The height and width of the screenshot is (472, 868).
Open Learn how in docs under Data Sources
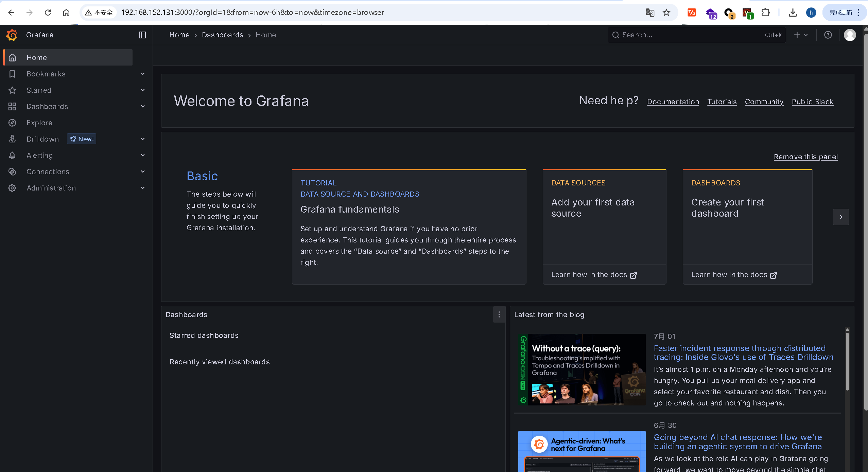594,275
